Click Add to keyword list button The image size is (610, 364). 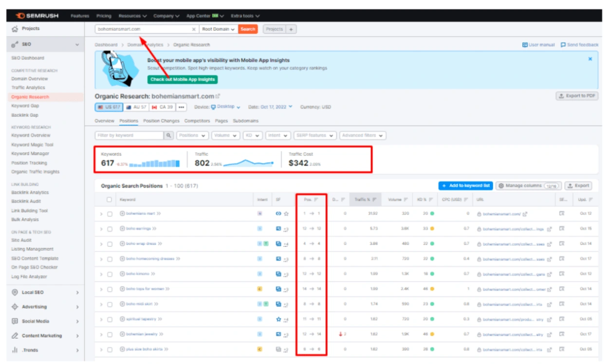pos(466,186)
